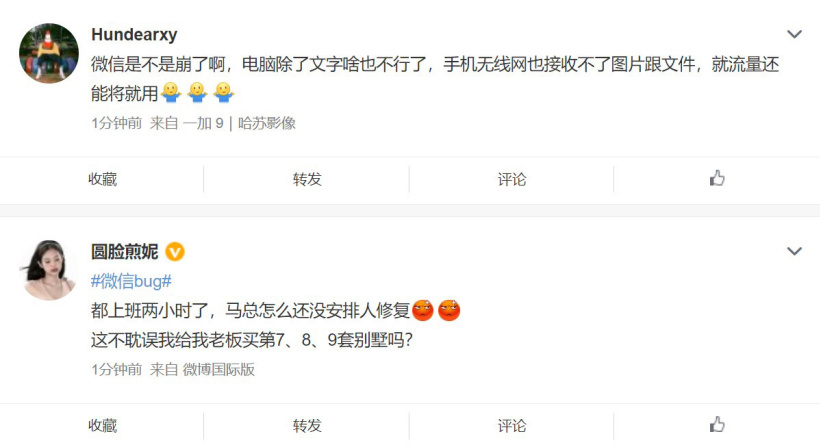The width and height of the screenshot is (820, 445).
Task: Click 评论 under 圆脸煎妮's post
Action: click(x=511, y=426)
